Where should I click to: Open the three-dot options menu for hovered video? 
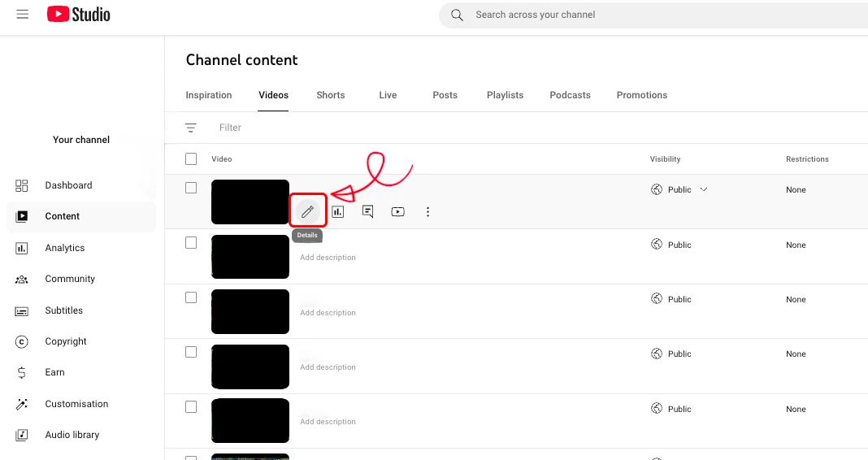[x=427, y=211]
